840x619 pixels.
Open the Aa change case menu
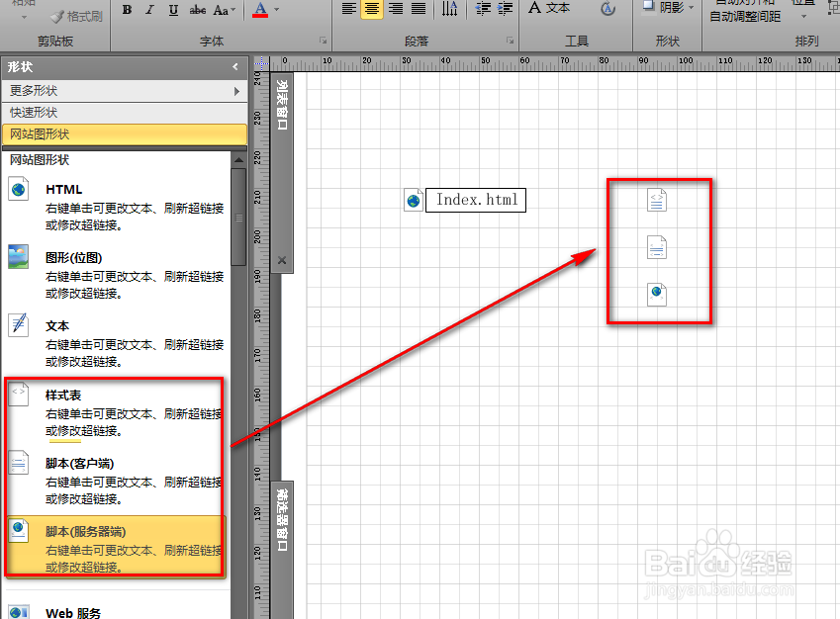(224, 10)
